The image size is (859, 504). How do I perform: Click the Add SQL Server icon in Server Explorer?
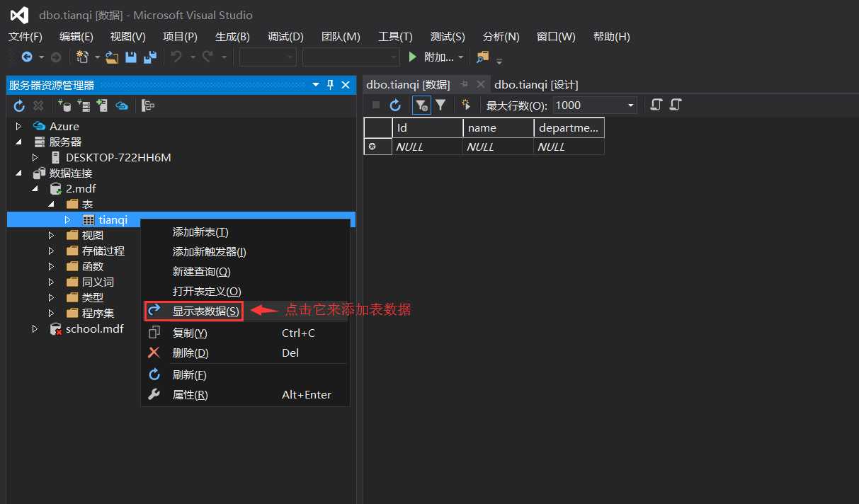coord(102,105)
